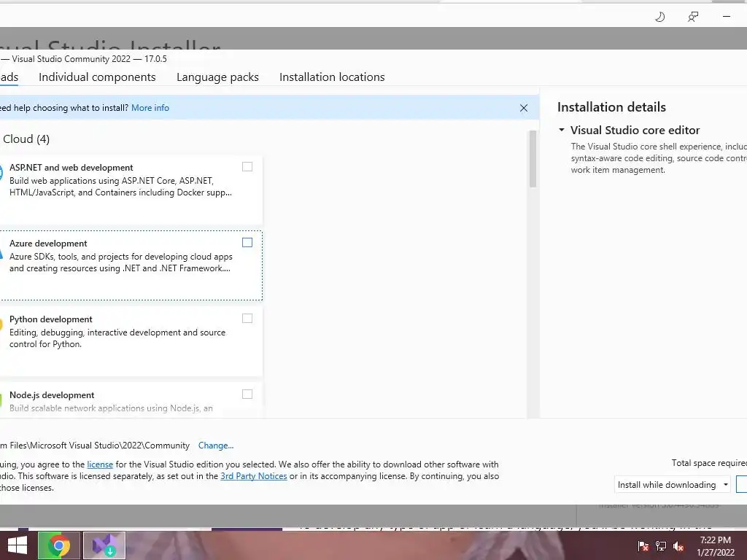Screen dimensions: 747x560
Task: Click the Azure development card description
Action: [121, 262]
